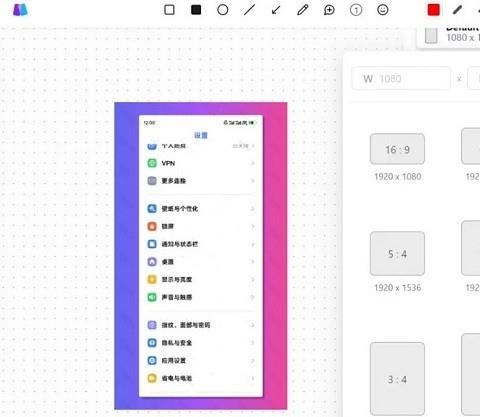Click the 通知与状态栏 row text
Image resolution: width=480 pixels, height=417 pixels.
click(180, 244)
